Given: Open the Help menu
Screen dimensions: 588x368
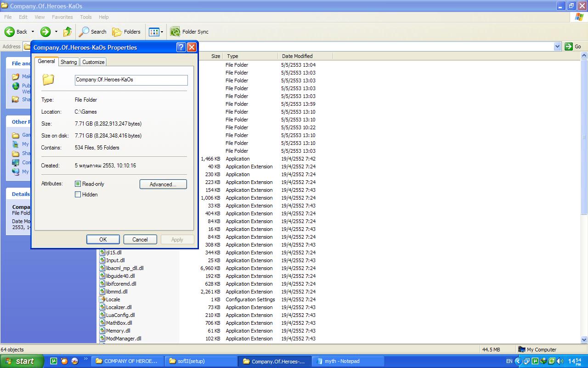Looking at the screenshot, I should 104,17.
